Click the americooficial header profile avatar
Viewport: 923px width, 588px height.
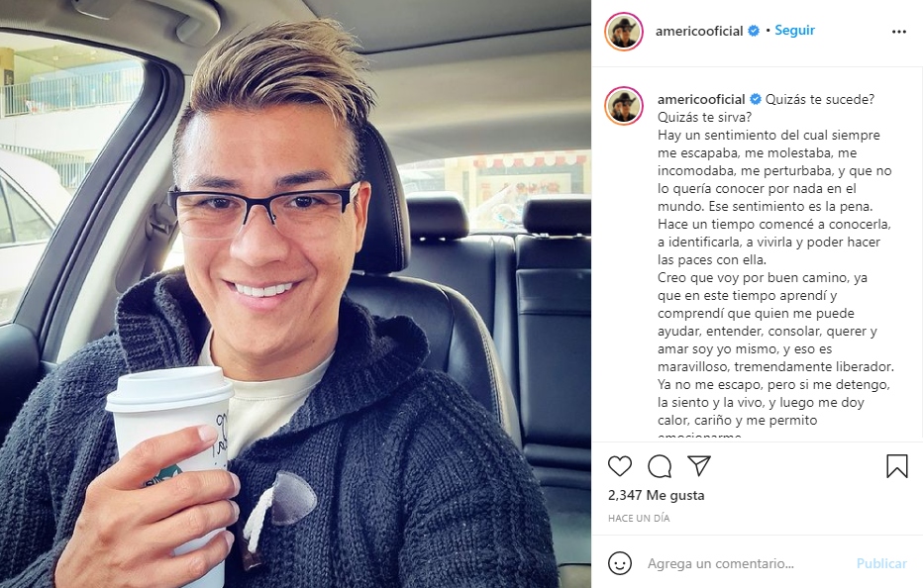pyautogui.click(x=623, y=32)
